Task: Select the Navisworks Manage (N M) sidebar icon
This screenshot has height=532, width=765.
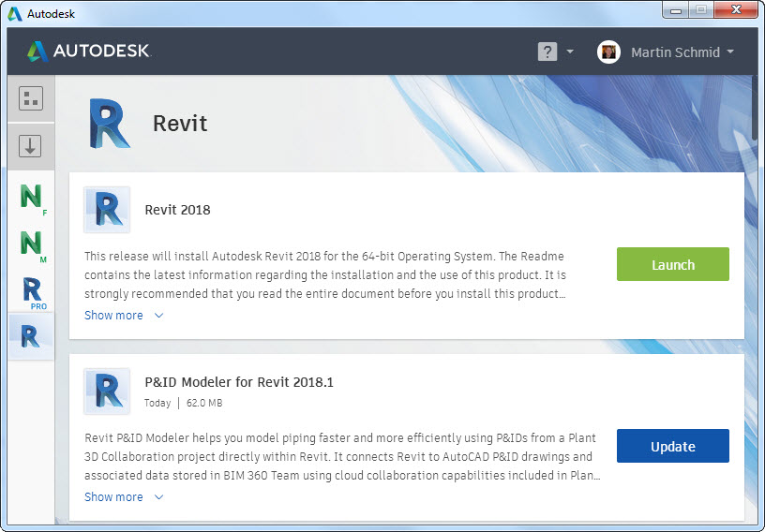Action: [33, 246]
